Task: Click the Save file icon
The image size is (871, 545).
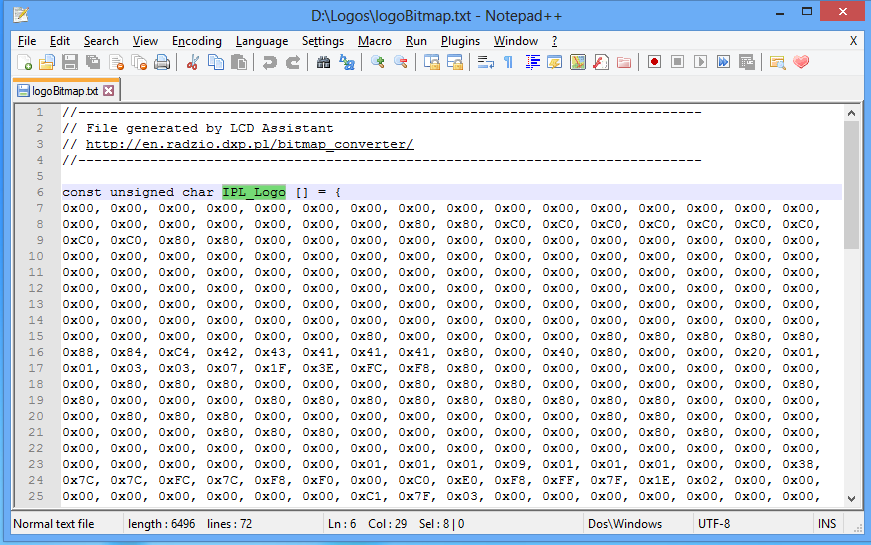Action: (70, 62)
